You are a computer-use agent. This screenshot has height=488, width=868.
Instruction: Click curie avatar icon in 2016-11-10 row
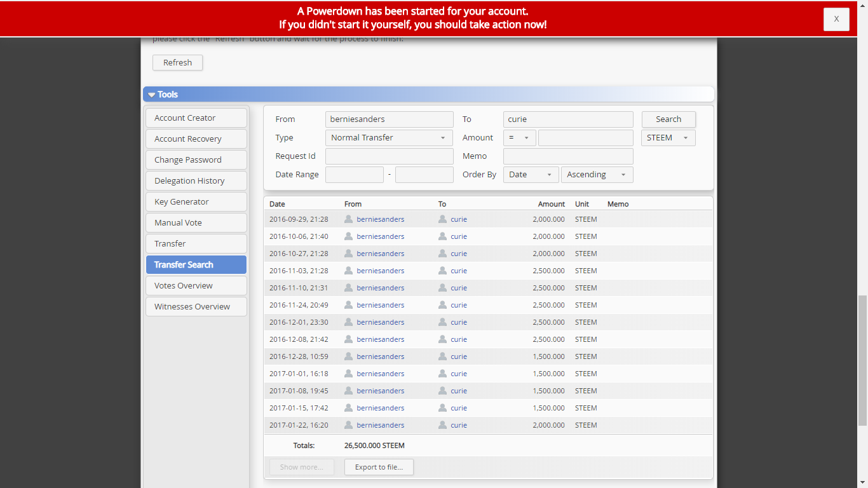pos(442,287)
